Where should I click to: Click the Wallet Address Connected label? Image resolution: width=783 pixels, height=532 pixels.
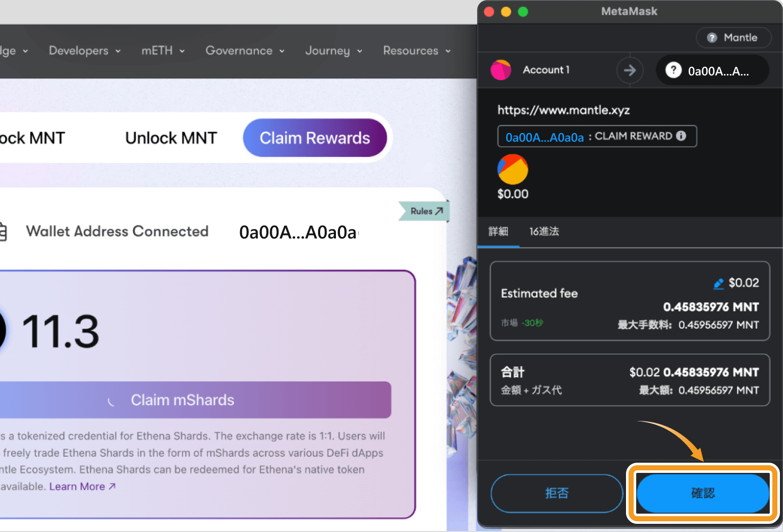click(117, 231)
